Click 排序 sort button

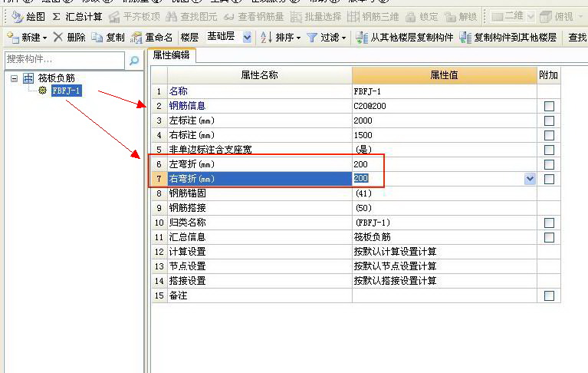278,38
